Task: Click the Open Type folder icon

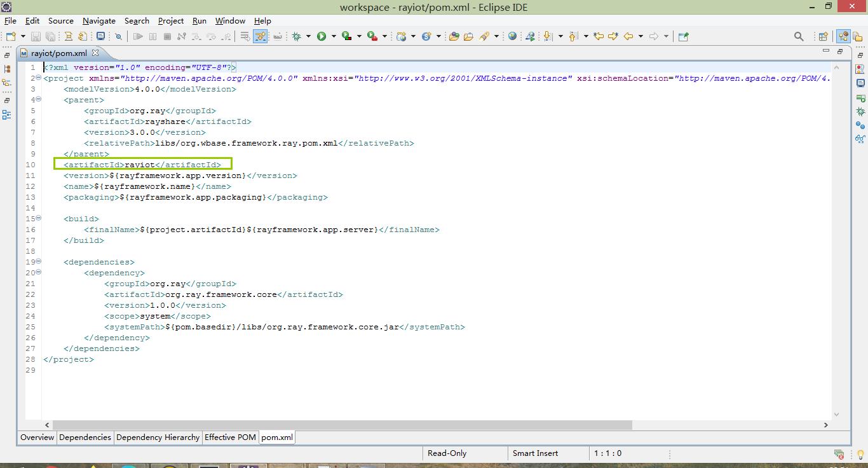Action: 454,36
